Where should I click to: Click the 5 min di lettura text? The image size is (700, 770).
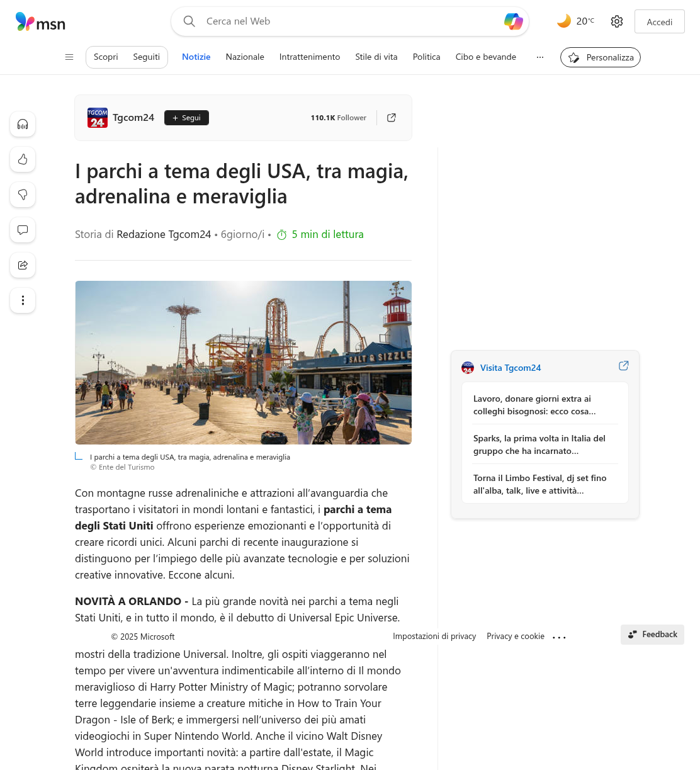point(327,234)
